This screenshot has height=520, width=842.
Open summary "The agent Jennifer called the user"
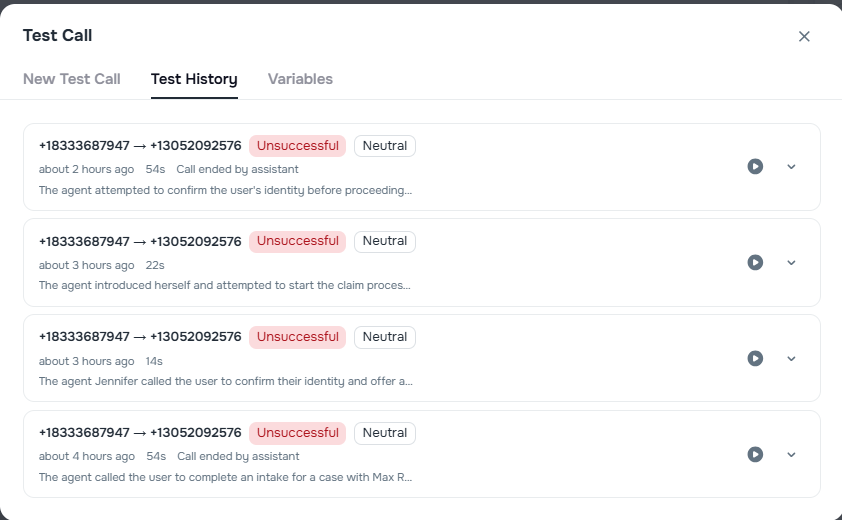pyautogui.click(x=225, y=381)
